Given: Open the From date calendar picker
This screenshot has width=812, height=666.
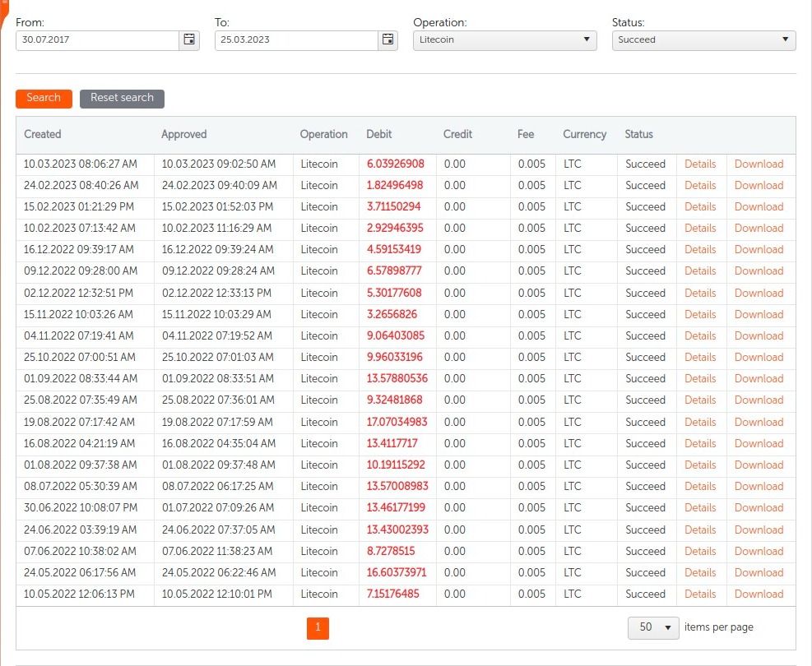Looking at the screenshot, I should pyautogui.click(x=189, y=39).
